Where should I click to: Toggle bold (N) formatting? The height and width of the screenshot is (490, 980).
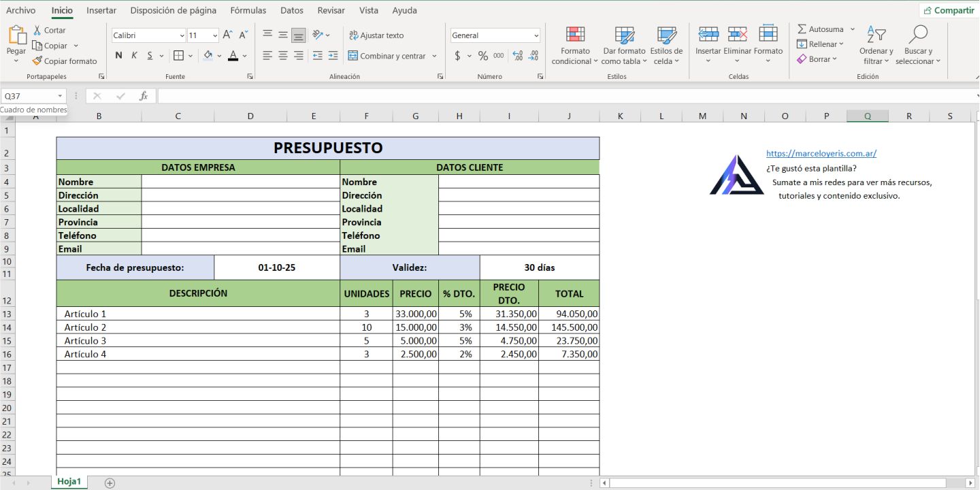click(118, 56)
